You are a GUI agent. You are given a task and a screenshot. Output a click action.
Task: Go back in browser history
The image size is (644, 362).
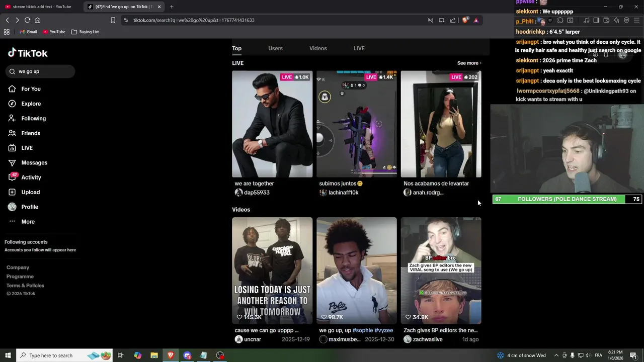pos(7,20)
